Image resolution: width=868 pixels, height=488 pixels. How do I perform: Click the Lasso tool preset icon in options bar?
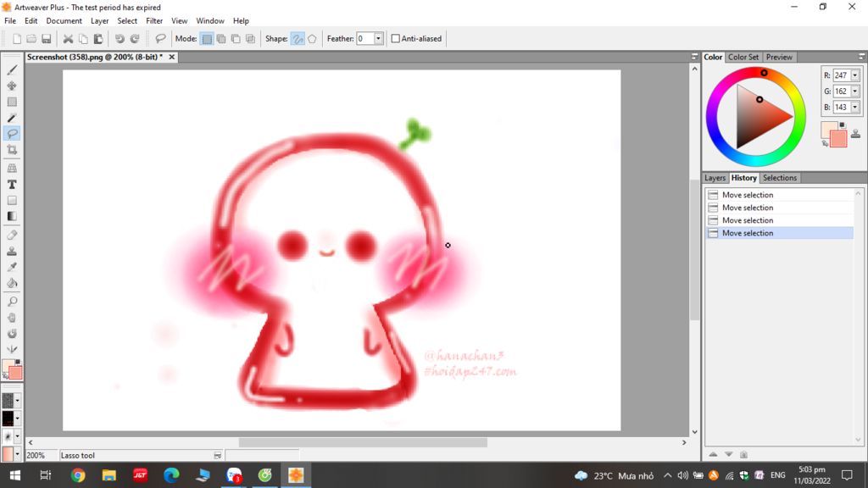[160, 39]
